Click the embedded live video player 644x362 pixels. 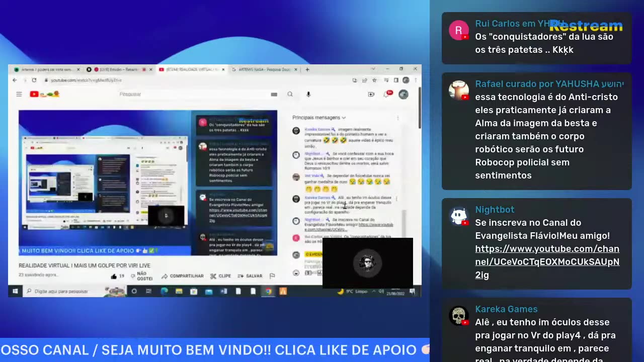147,183
